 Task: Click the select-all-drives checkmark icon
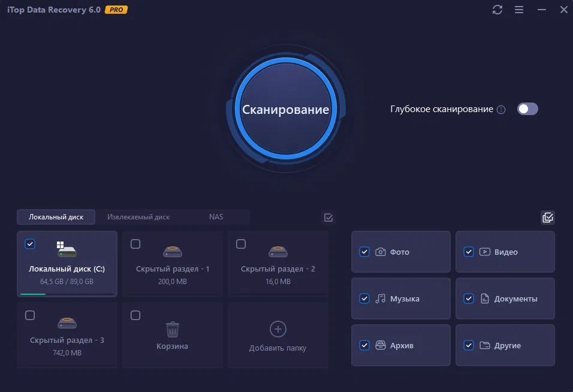coord(328,218)
